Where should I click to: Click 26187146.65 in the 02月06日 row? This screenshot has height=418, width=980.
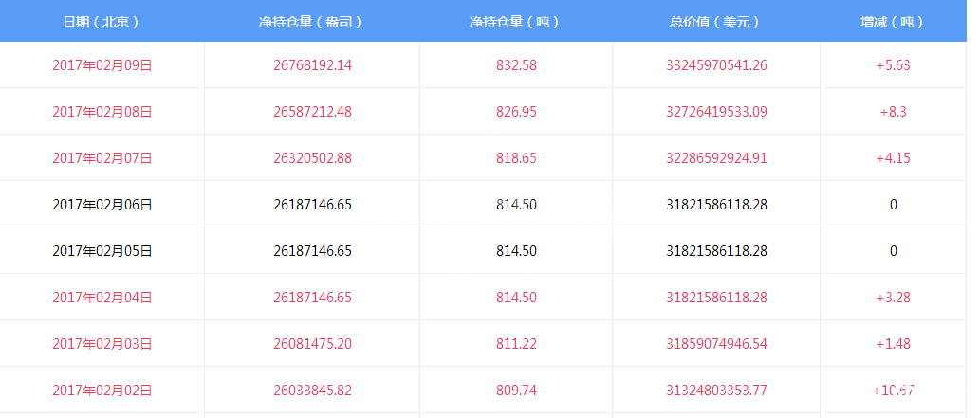(x=312, y=205)
